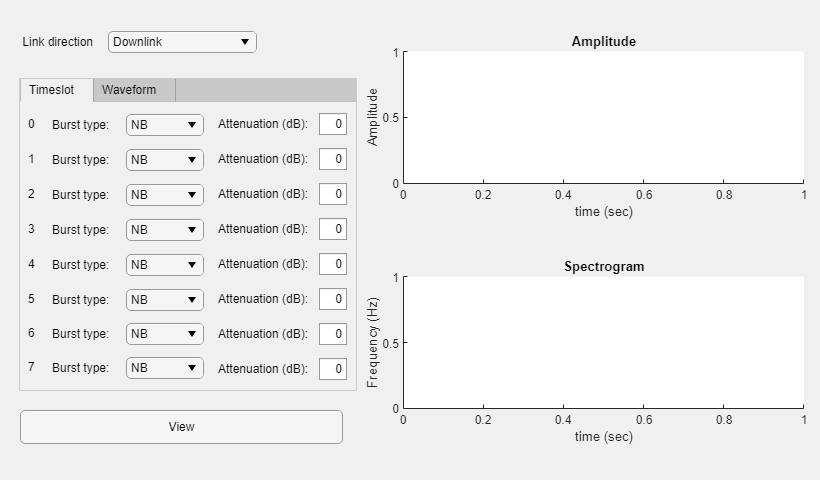820x480 pixels.
Task: Open Burst type dropdown for timeslot 5
Action: point(165,299)
